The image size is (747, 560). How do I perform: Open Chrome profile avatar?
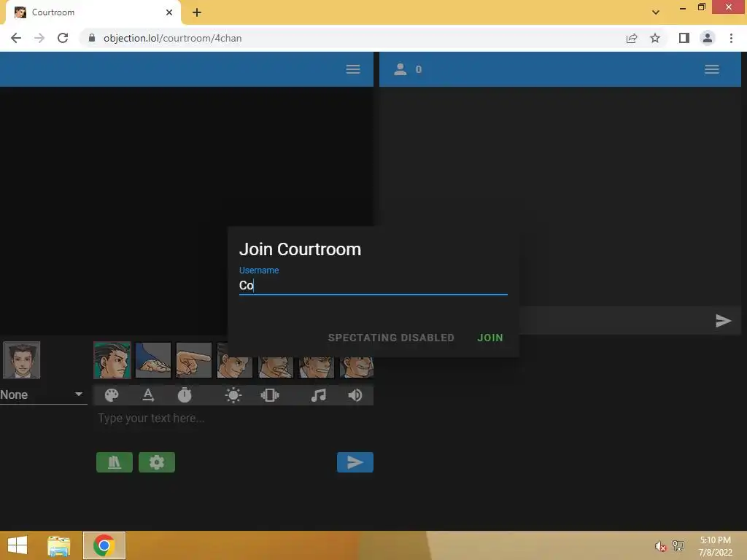[x=708, y=38]
